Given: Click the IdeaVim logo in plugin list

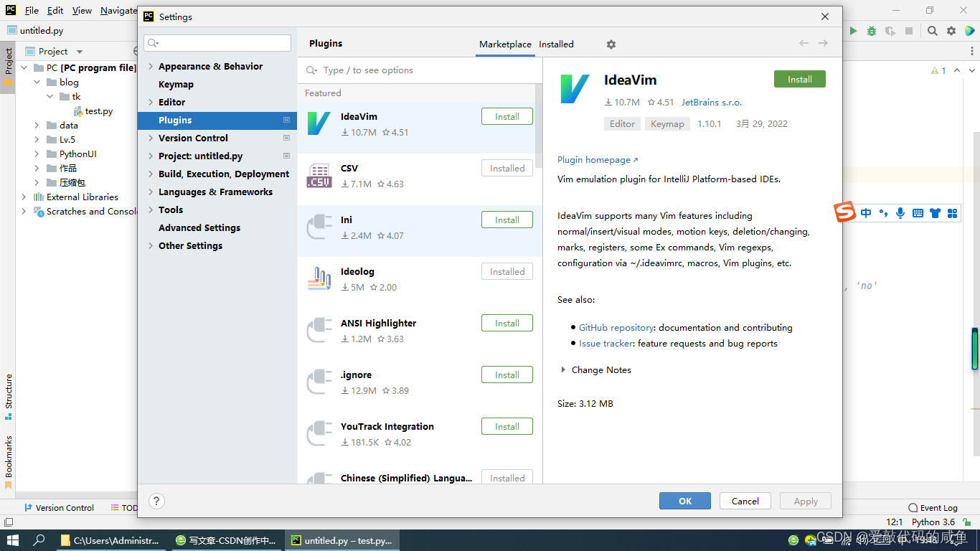Looking at the screenshot, I should click(319, 123).
